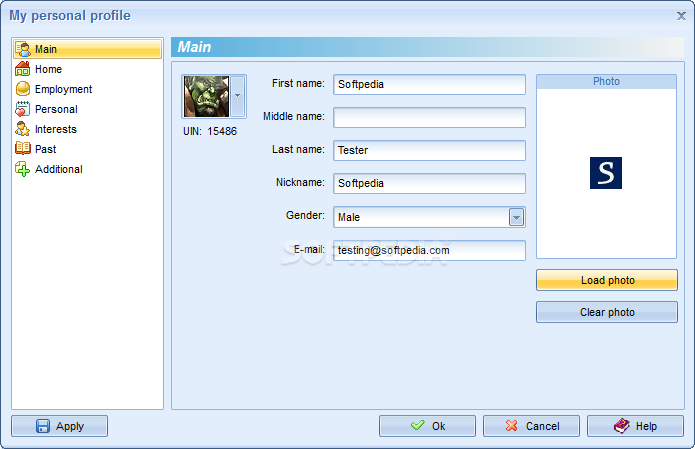Viewport: 695px width, 449px height.
Task: Click the empty Middle name field
Action: click(x=429, y=117)
